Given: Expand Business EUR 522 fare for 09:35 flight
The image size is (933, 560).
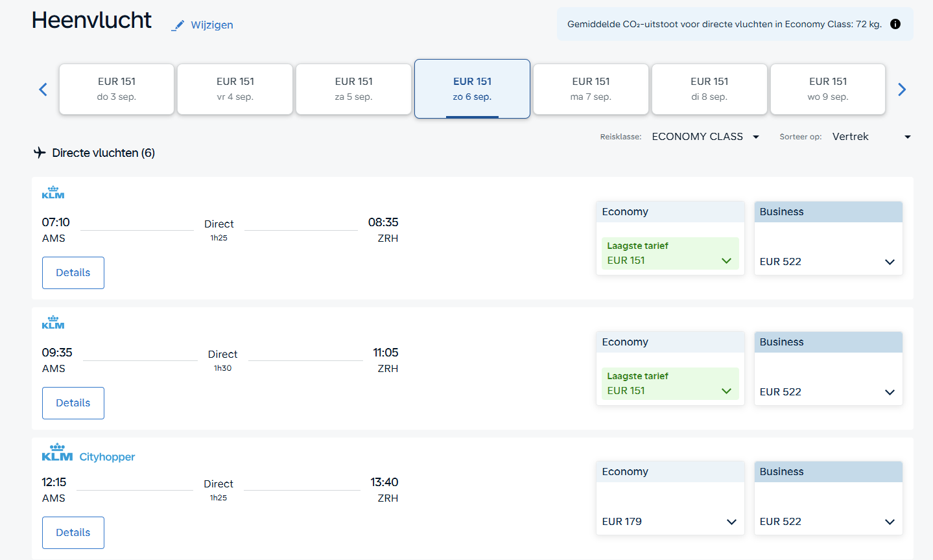Looking at the screenshot, I should point(829,392).
